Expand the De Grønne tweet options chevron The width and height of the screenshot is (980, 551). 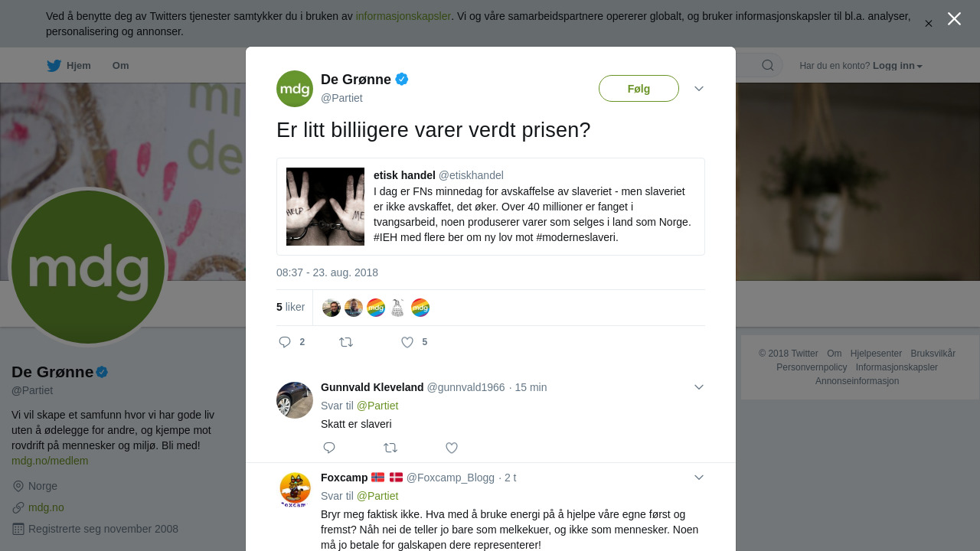point(699,89)
